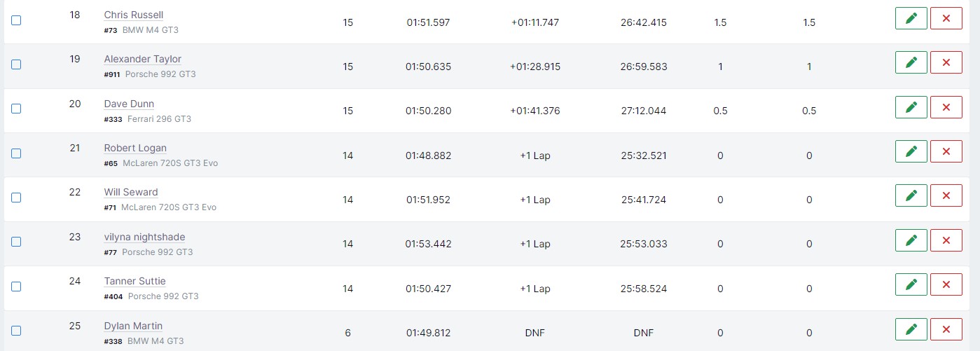This screenshot has height=351, width=980.
Task: Remove Dave Dunn's result with red X
Action: pyautogui.click(x=946, y=107)
